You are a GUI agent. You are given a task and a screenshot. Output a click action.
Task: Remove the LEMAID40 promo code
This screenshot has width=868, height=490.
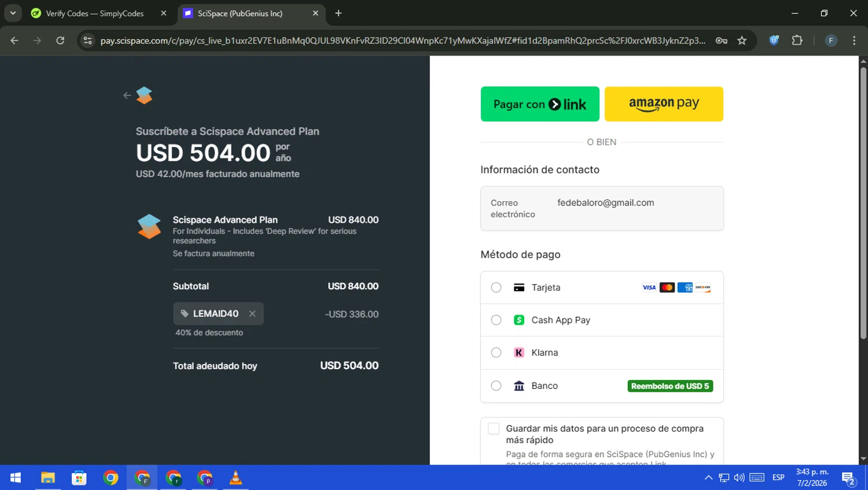tap(252, 314)
